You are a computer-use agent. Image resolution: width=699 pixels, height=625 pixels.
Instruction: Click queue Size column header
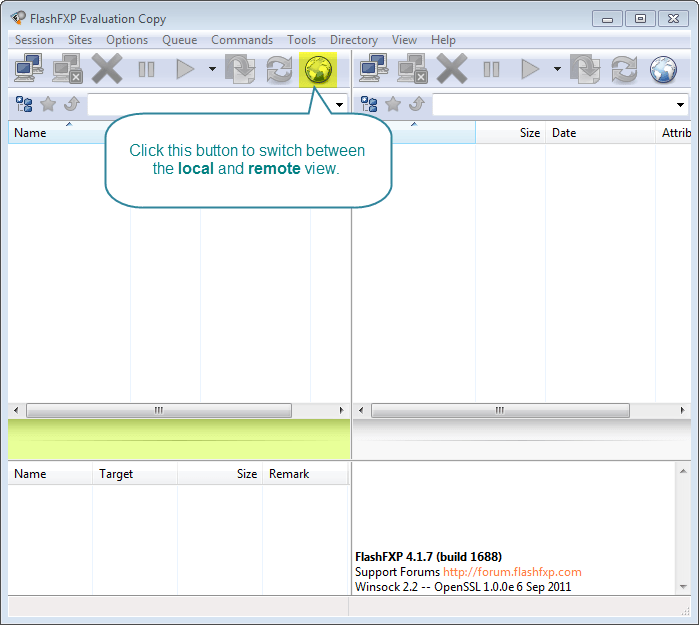click(220, 474)
